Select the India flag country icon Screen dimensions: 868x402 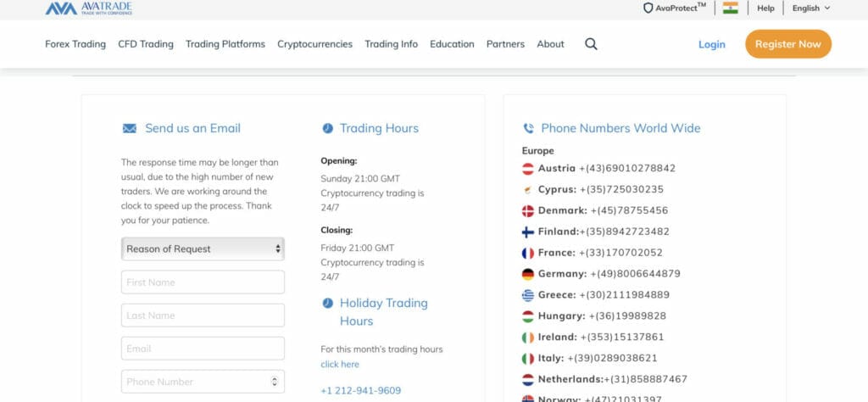tap(730, 8)
